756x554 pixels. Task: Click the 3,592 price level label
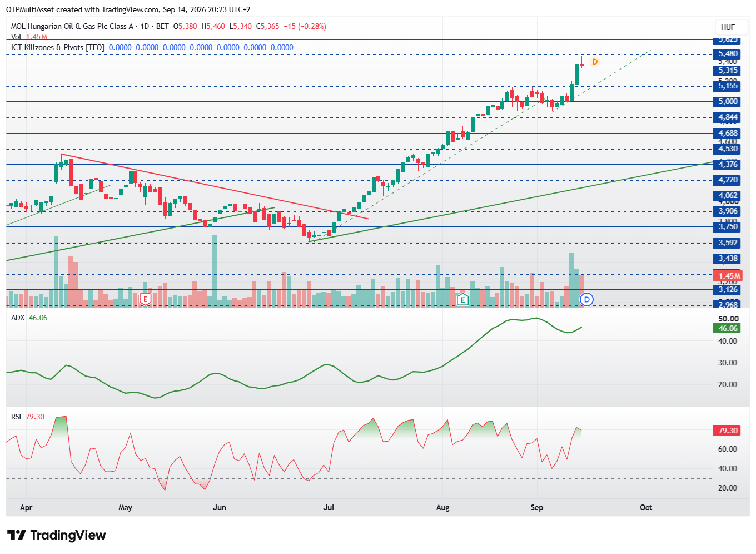[728, 243]
